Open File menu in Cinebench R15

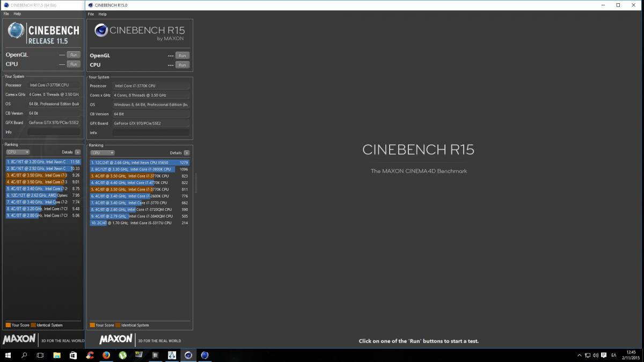click(x=91, y=14)
